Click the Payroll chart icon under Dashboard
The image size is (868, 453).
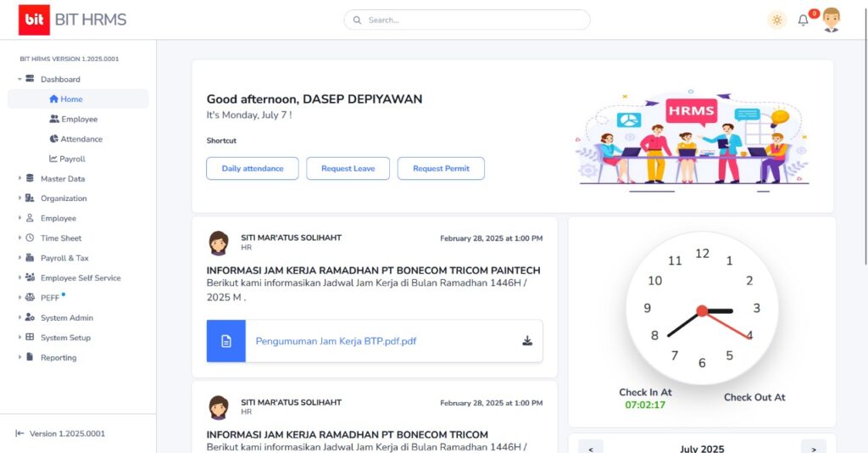point(53,159)
